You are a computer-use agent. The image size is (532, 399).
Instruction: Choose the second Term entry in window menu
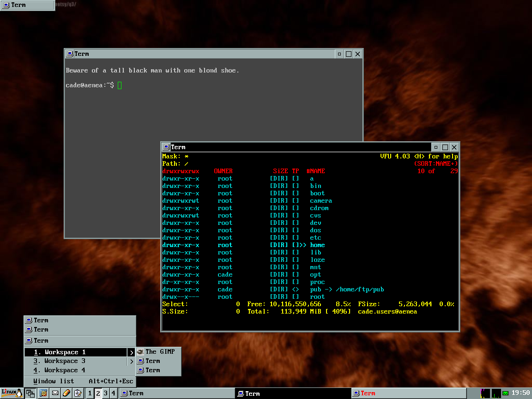click(80, 329)
